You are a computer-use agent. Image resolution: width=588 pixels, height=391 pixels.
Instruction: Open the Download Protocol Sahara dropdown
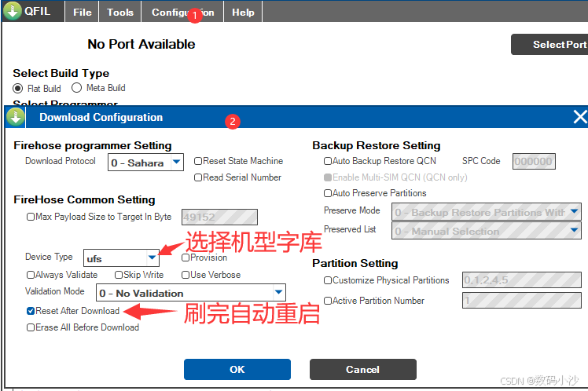coord(146,163)
